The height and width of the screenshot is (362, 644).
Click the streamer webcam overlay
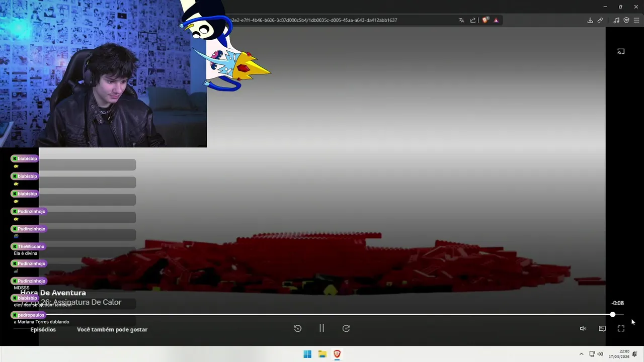103,74
